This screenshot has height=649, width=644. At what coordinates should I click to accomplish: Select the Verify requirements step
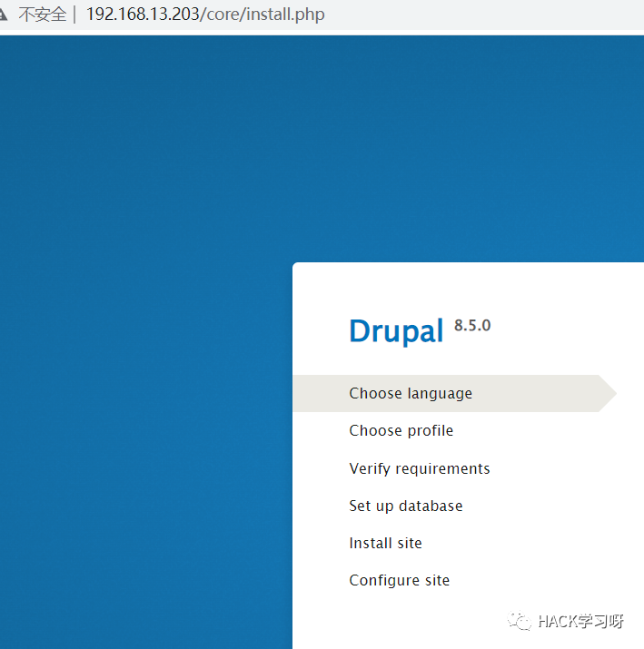click(420, 468)
